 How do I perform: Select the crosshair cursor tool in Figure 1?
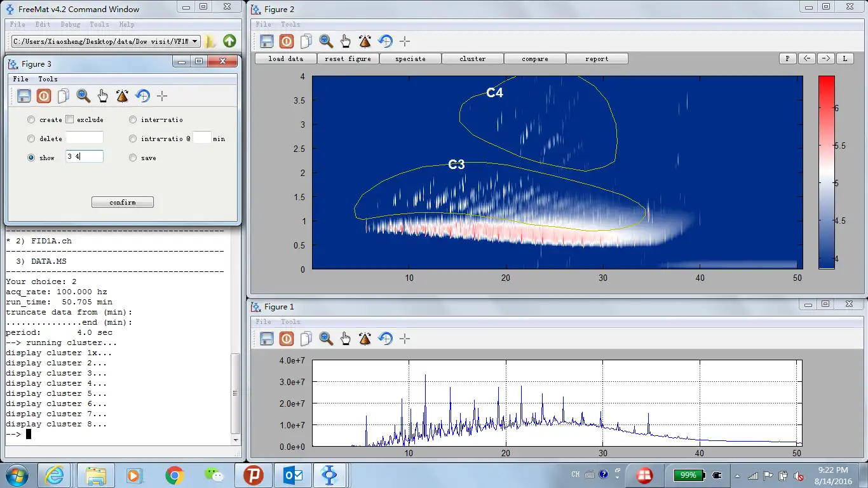click(x=405, y=339)
